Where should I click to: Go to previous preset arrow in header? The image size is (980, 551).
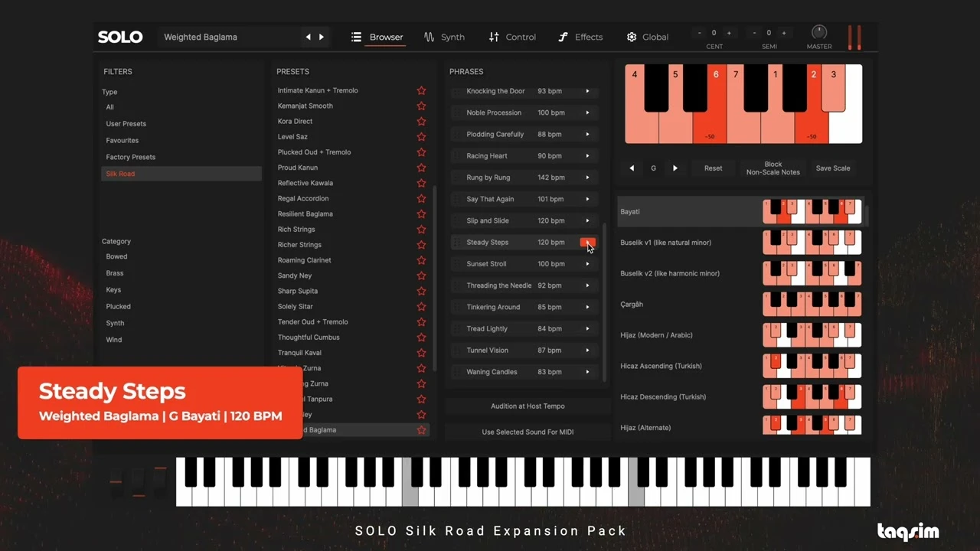309,37
